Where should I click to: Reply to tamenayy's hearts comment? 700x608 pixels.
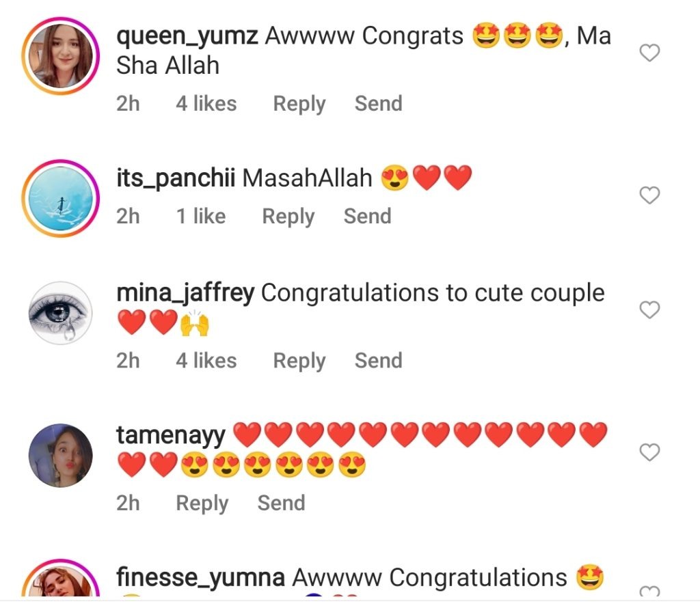[202, 503]
